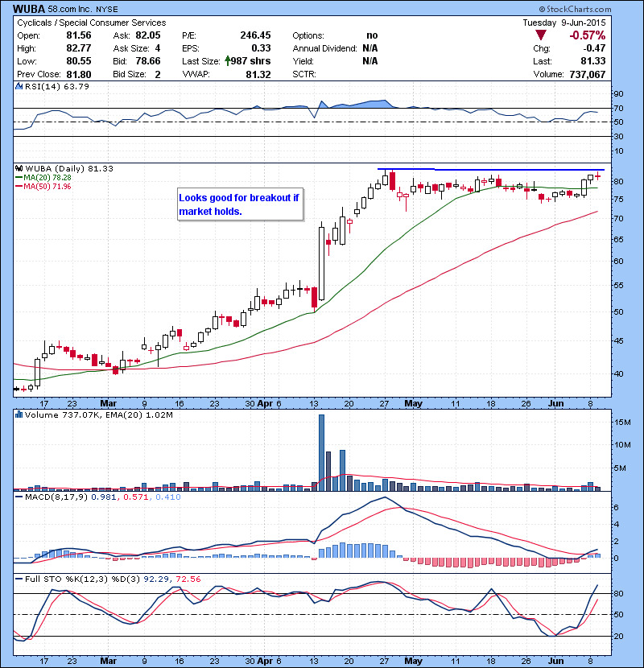Click the 15M label on volume axis

[622, 423]
